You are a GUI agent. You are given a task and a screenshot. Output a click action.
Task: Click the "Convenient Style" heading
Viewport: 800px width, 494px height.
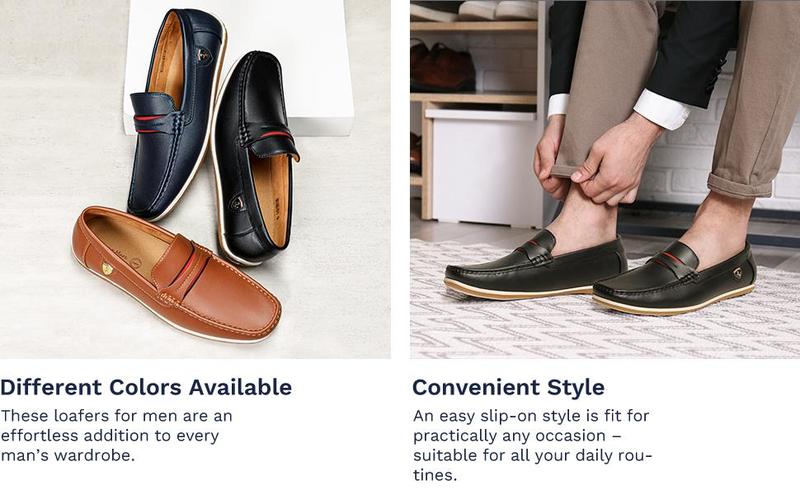coord(508,387)
